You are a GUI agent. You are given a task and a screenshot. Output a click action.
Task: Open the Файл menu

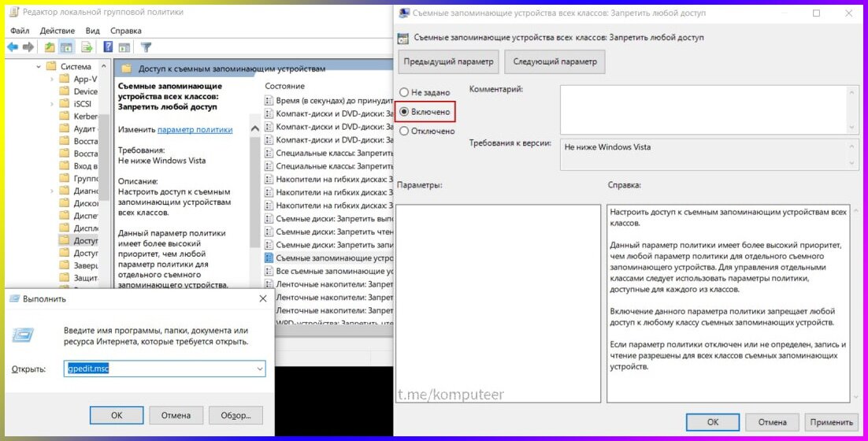pos(20,31)
